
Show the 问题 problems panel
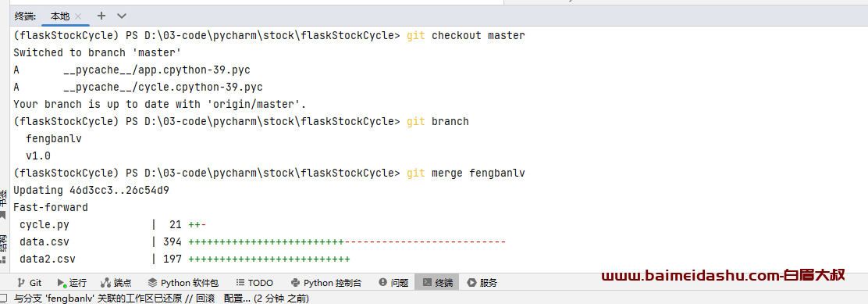coord(393,282)
